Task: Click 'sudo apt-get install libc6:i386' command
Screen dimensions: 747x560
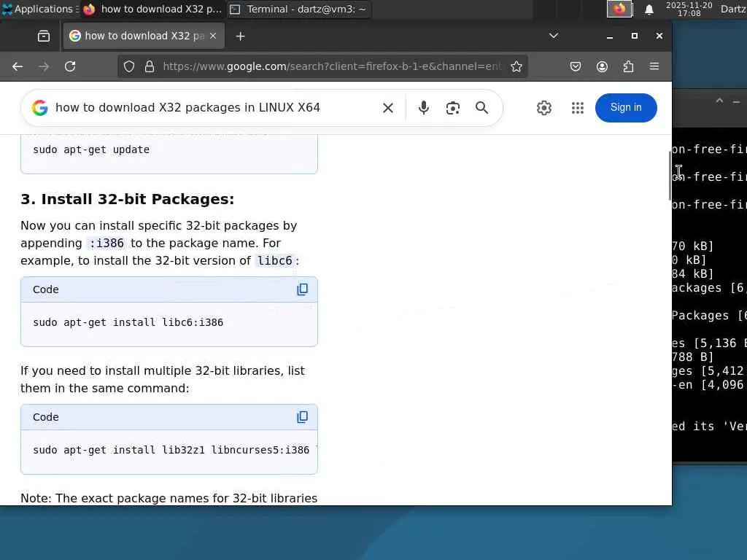Action: click(x=128, y=322)
